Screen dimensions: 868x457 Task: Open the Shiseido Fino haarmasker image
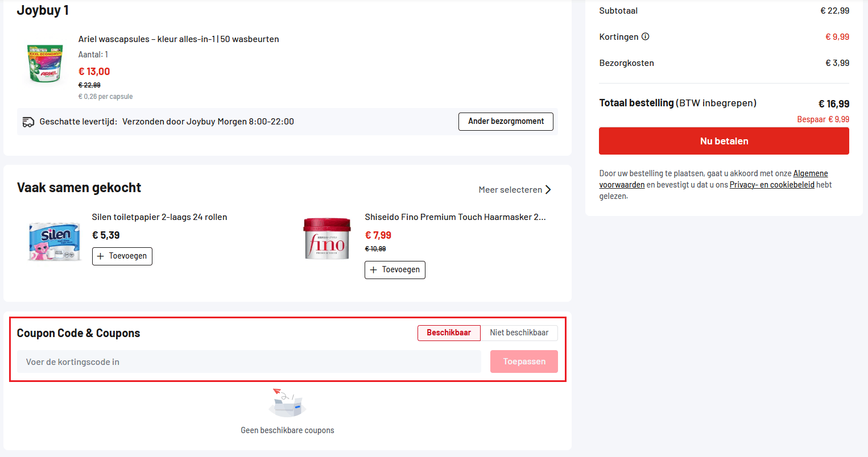coord(328,239)
